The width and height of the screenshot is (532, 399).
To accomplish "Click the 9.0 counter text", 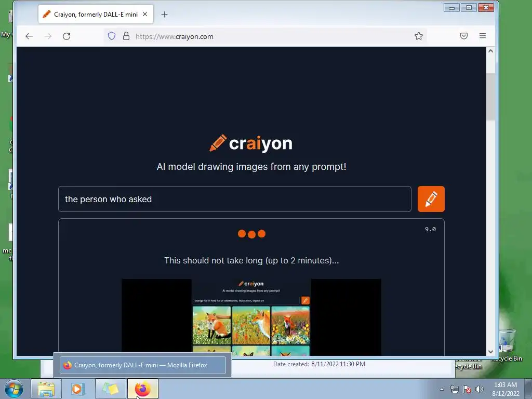I will click(x=430, y=229).
